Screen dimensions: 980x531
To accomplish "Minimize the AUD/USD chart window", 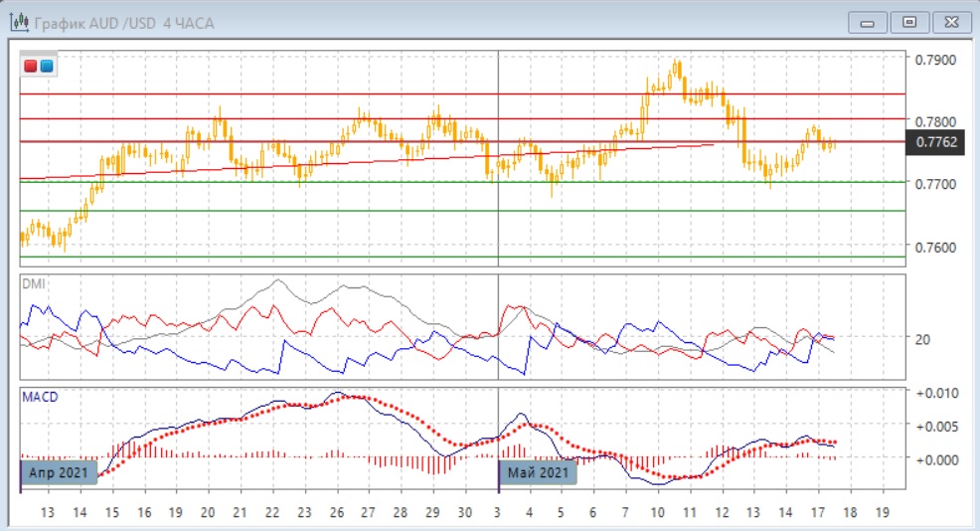I will [x=871, y=21].
